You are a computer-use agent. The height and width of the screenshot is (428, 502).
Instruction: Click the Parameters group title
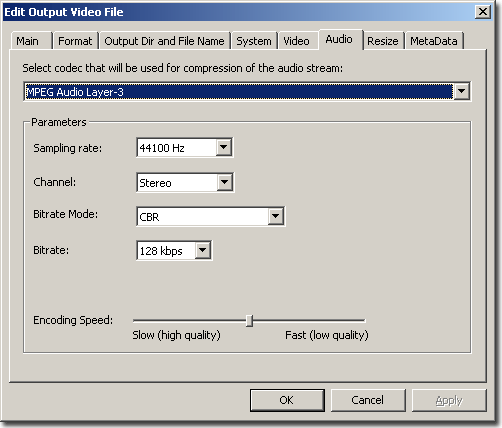click(59, 122)
